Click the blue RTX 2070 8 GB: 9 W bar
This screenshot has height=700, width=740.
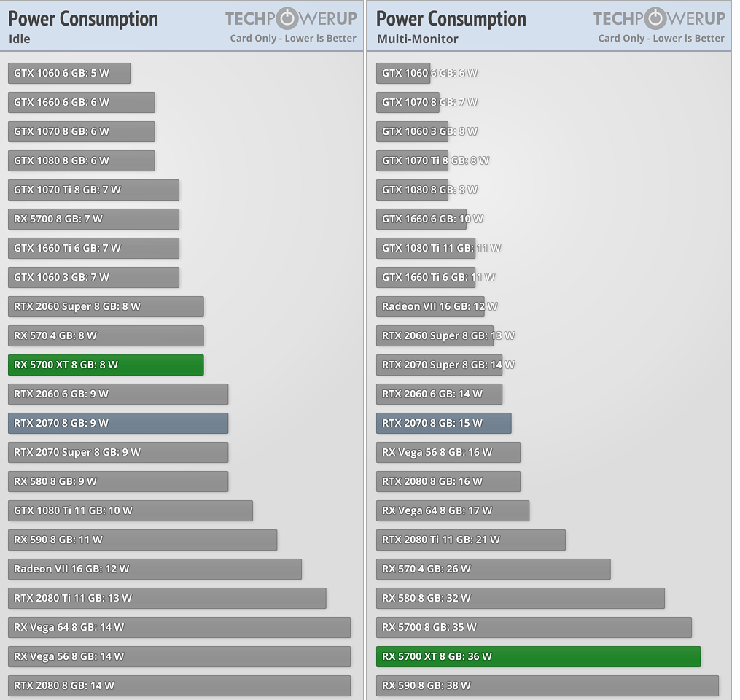click(x=118, y=424)
